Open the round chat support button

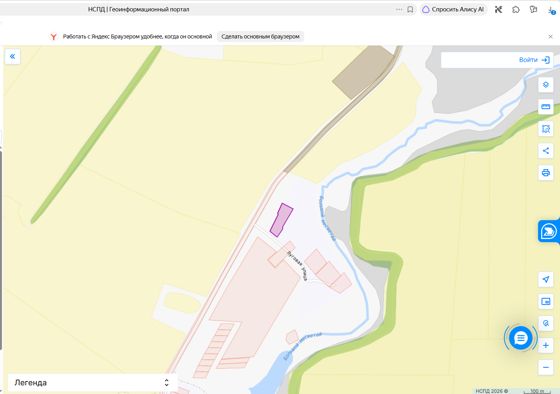520,338
